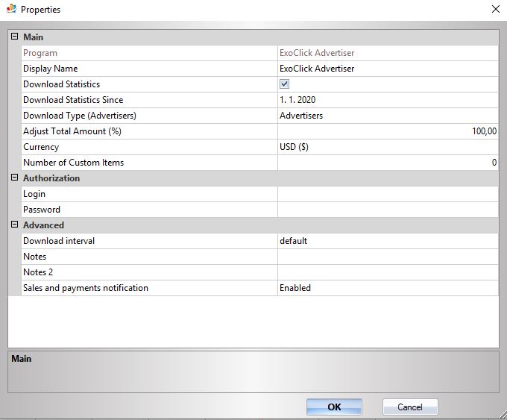Screen dimensions: 507x420
Task: Select the Notes 2 property label
Action: click(x=38, y=272)
